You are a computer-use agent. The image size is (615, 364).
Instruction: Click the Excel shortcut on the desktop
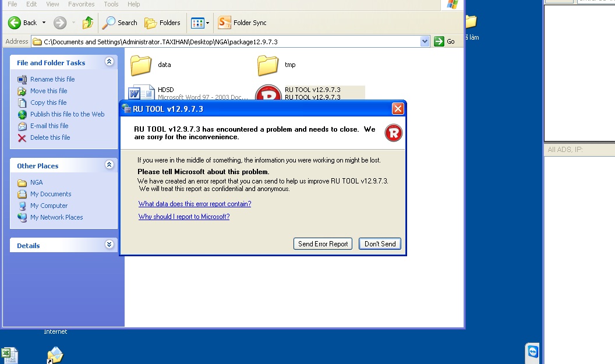coord(9,355)
